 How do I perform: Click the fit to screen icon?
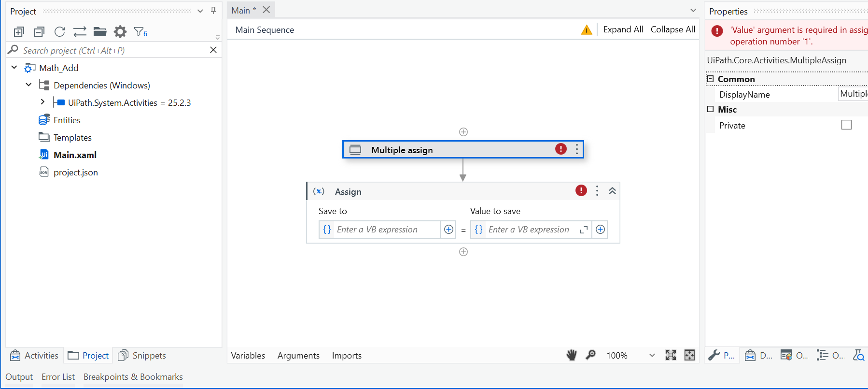pos(671,355)
